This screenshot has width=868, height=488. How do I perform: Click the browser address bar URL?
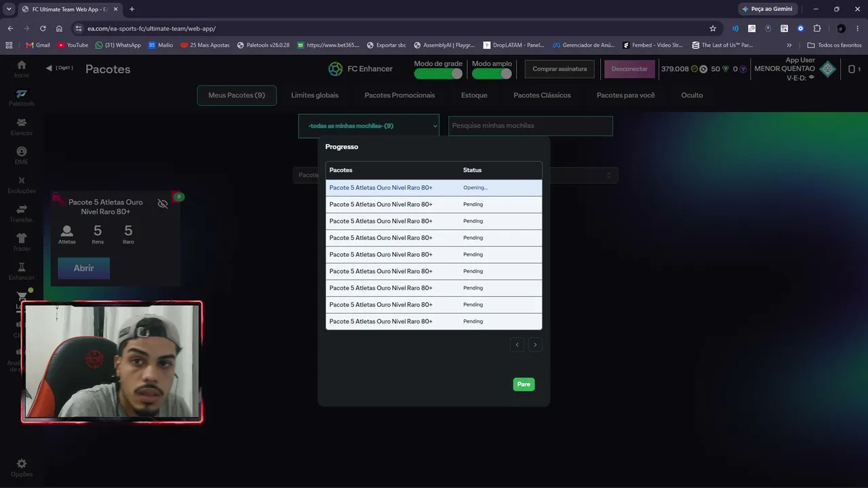(x=151, y=28)
